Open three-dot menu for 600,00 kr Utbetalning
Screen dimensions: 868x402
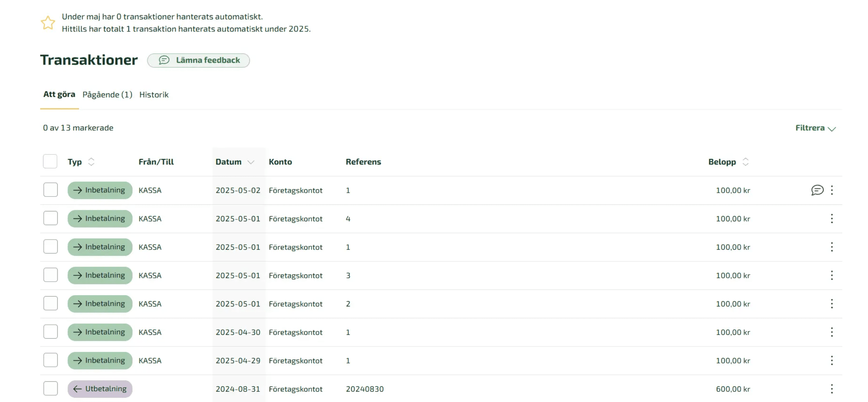point(831,389)
